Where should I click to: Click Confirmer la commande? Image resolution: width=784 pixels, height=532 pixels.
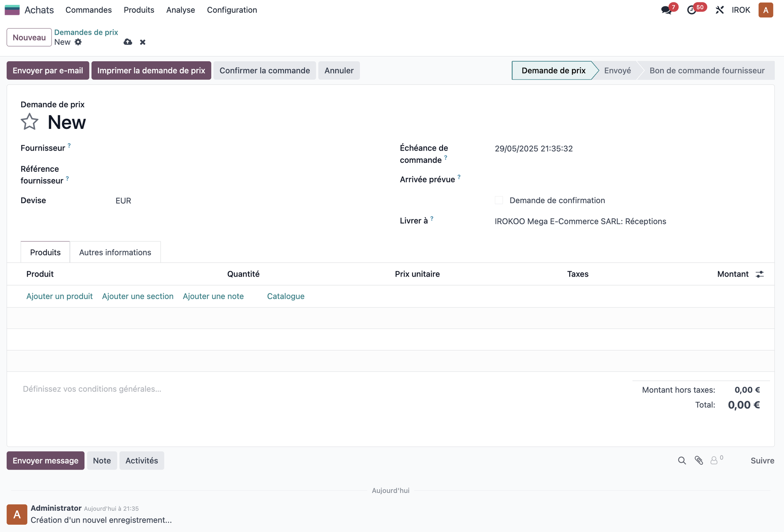265,71
